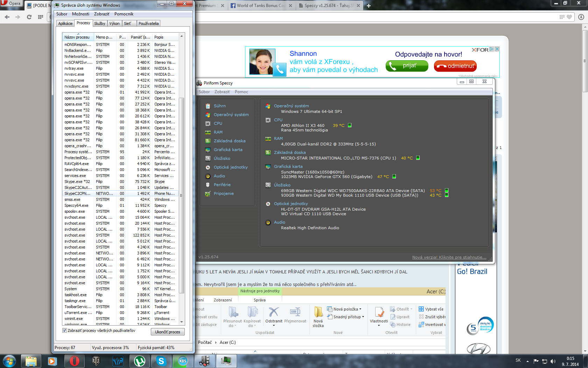This screenshot has height=368, width=588.
Task: Open Skype from the taskbar
Action: 161,361
